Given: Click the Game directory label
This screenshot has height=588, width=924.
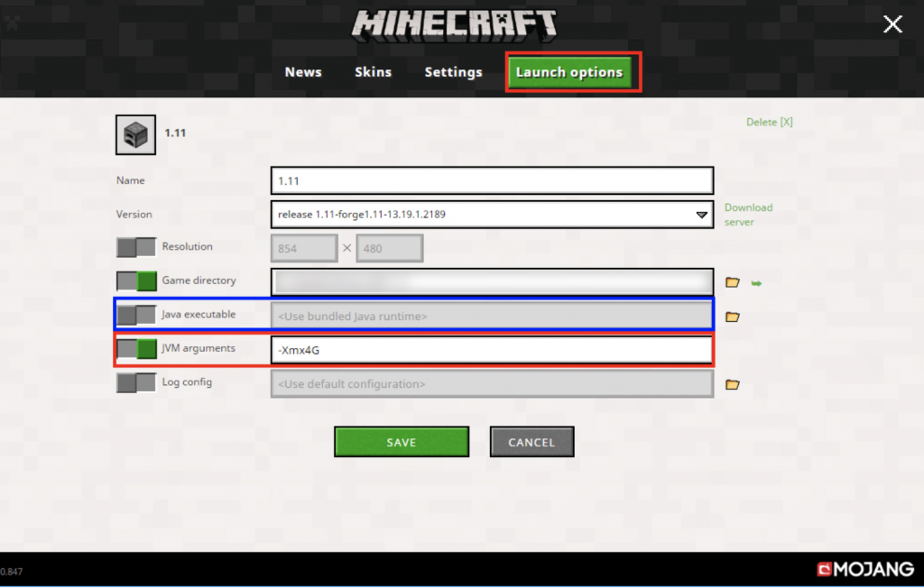Looking at the screenshot, I should [199, 280].
